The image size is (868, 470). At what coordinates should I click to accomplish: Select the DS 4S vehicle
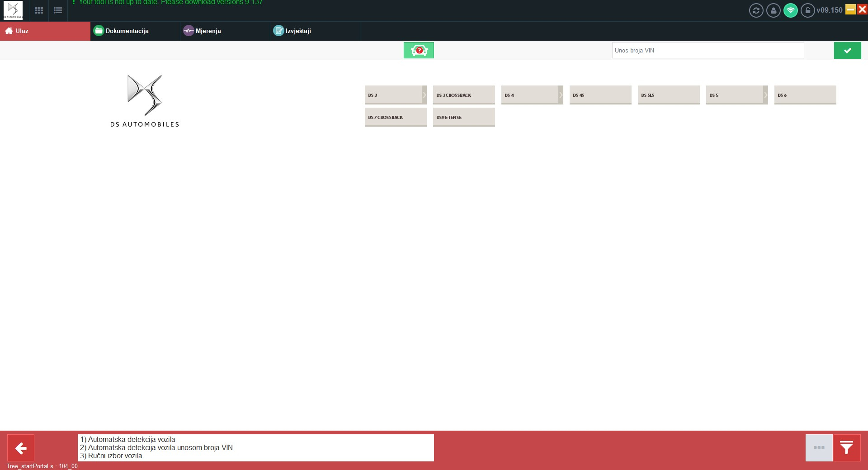600,95
